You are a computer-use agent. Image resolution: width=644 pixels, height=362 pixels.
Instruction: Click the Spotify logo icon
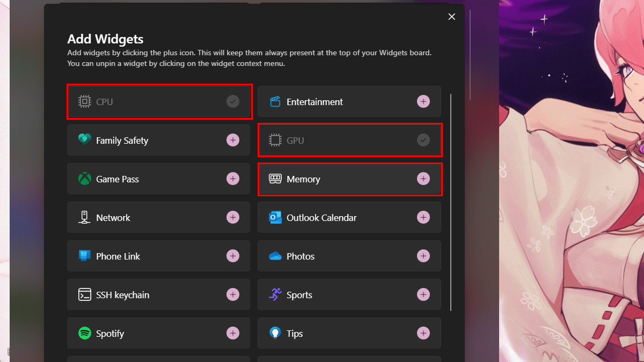(x=85, y=333)
